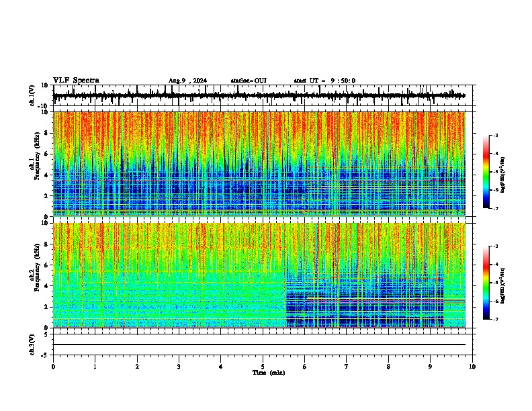Click the "5" minute tick on time axis

(x=263, y=367)
